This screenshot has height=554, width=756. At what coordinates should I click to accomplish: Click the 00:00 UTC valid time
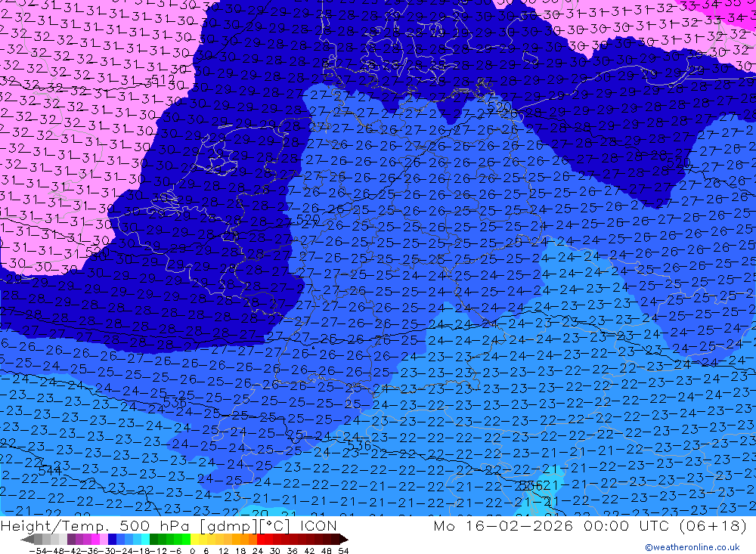coord(627,525)
